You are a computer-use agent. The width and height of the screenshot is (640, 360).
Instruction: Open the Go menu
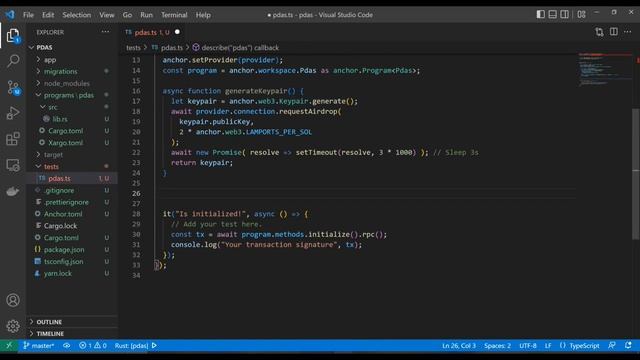(x=127, y=15)
